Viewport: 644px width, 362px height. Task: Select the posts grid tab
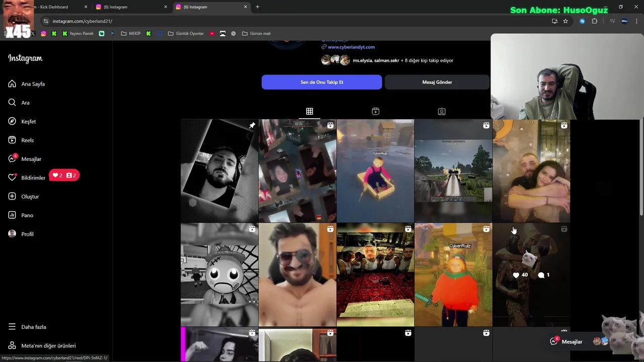[x=309, y=112]
